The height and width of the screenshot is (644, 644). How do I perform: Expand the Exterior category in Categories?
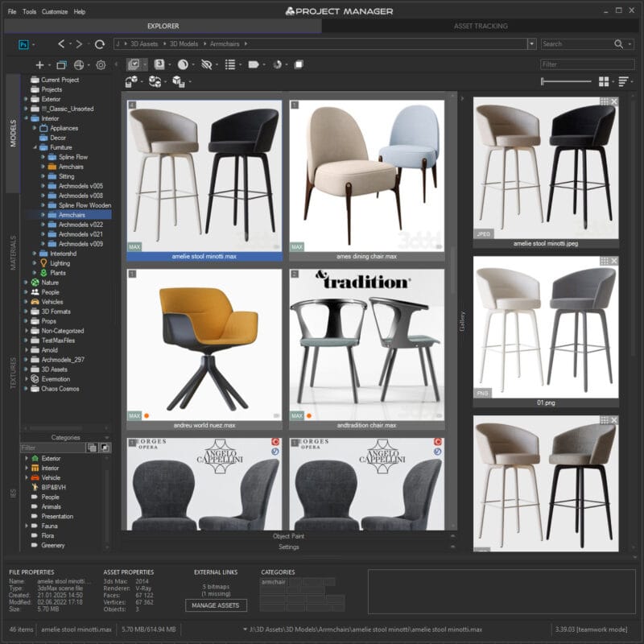click(x=27, y=458)
